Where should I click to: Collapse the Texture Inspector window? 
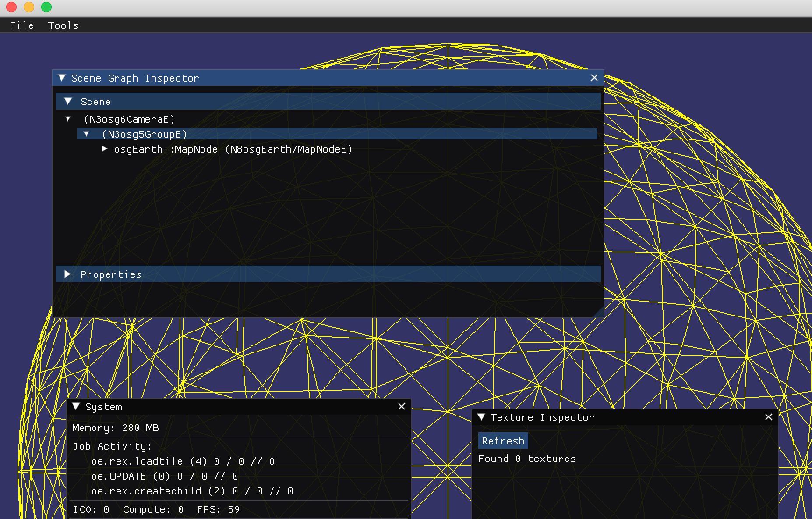click(481, 417)
